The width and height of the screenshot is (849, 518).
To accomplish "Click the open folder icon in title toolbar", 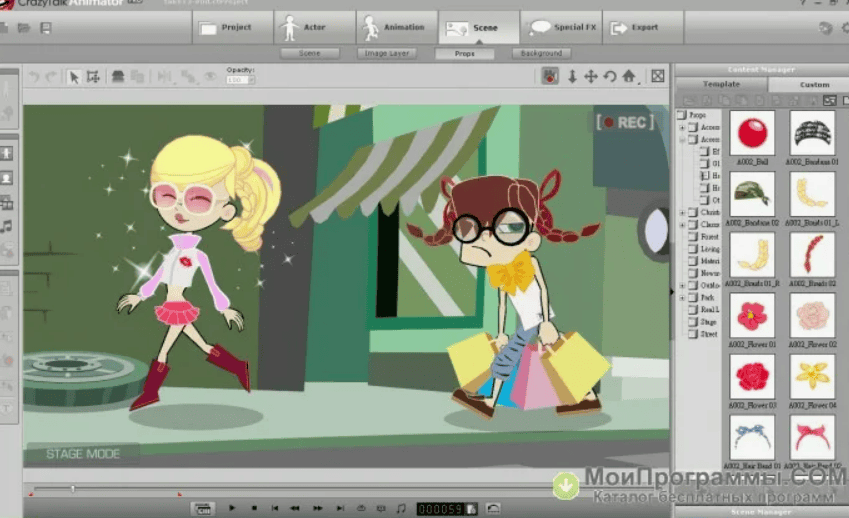I will click(24, 28).
